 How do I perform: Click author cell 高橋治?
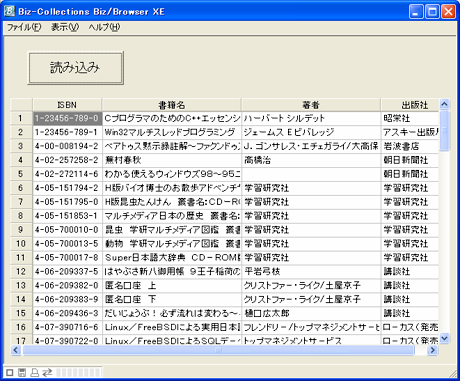(311, 160)
